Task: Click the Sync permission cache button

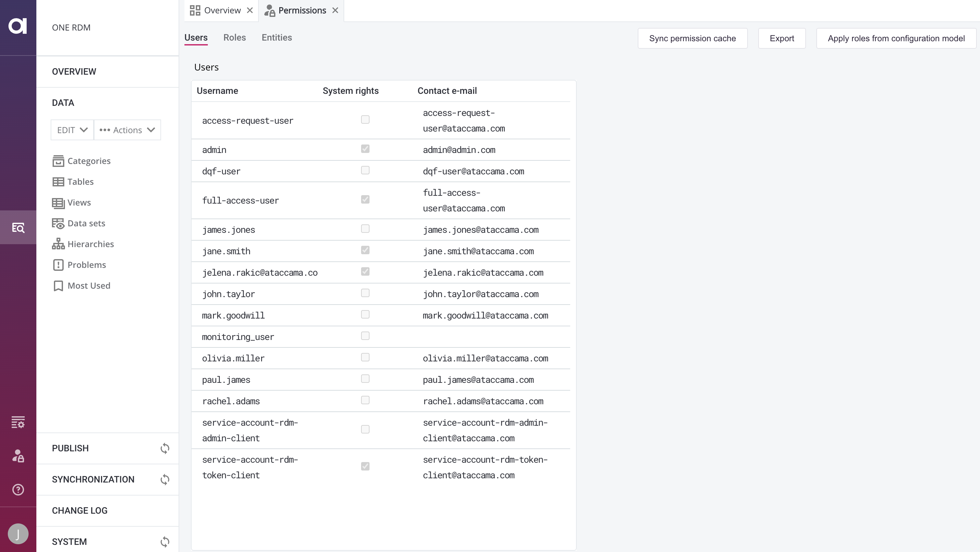Action: (x=692, y=38)
